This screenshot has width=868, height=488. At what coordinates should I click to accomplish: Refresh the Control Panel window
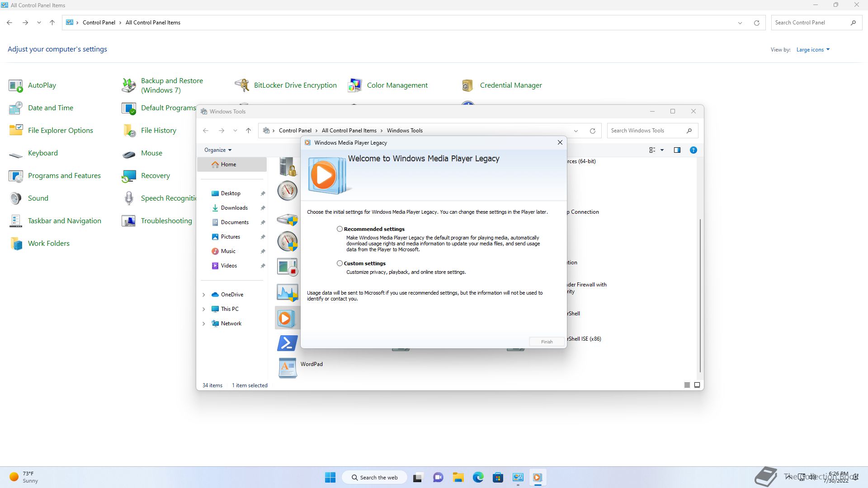[x=756, y=23]
